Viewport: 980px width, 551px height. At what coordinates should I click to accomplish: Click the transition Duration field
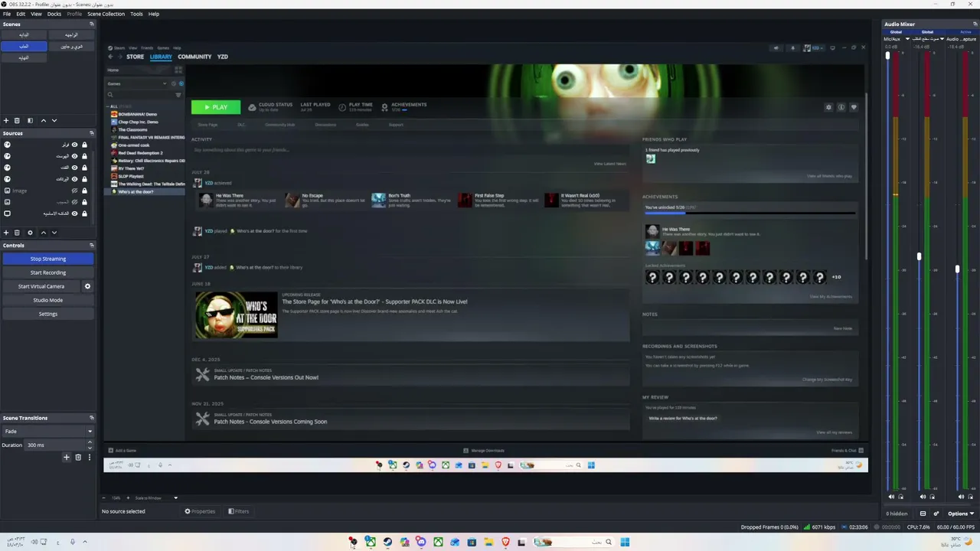coord(59,445)
